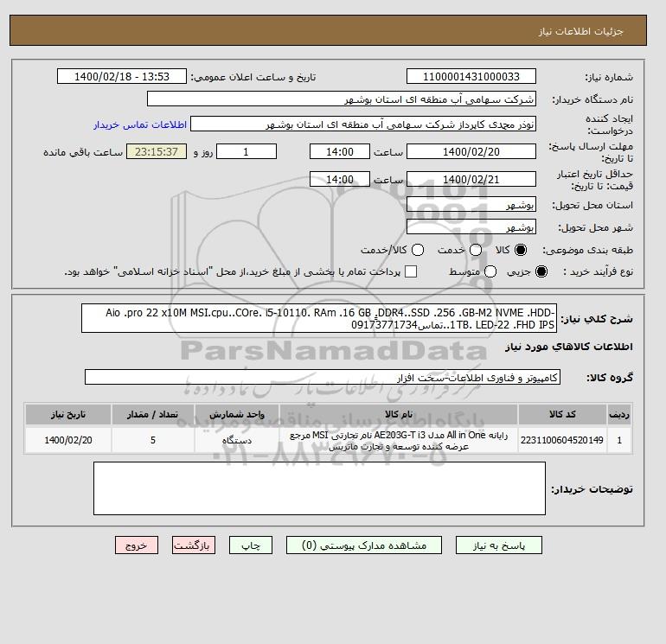
Task: Select the متوسط purchase type radio
Action: point(490,271)
